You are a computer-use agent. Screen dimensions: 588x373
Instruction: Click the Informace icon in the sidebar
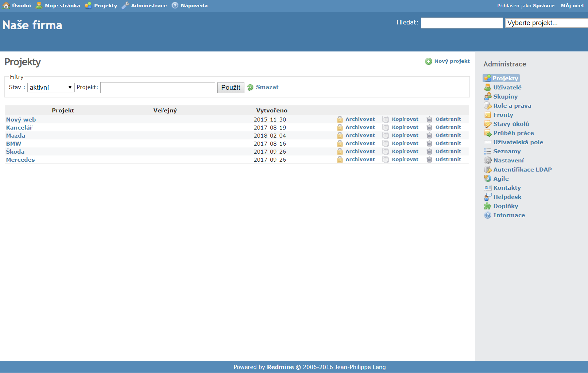[488, 215]
